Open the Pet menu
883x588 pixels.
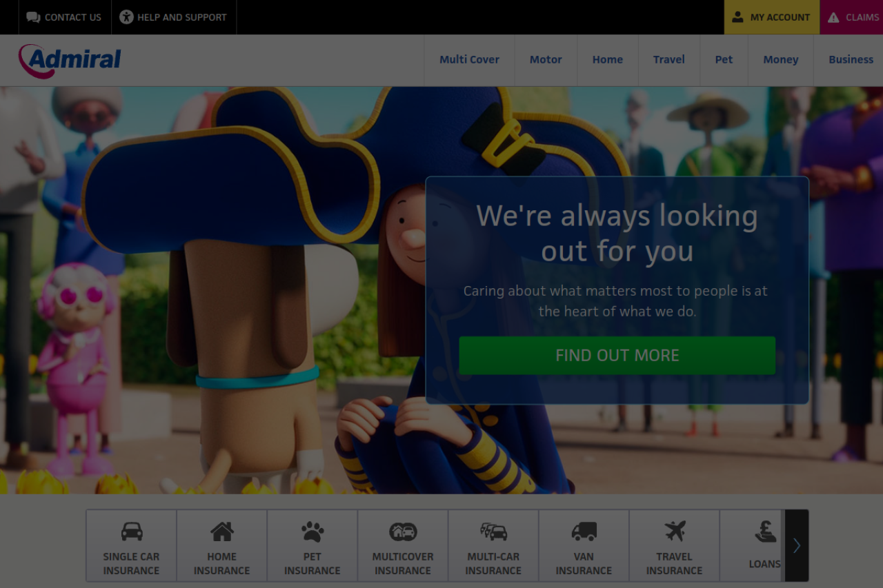tap(724, 60)
